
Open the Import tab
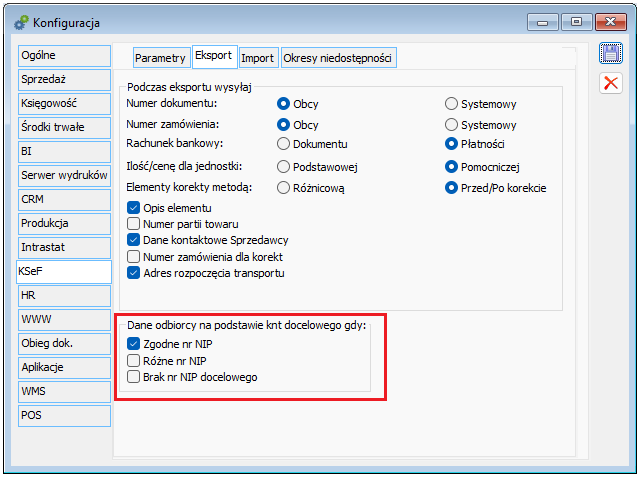[x=257, y=59]
